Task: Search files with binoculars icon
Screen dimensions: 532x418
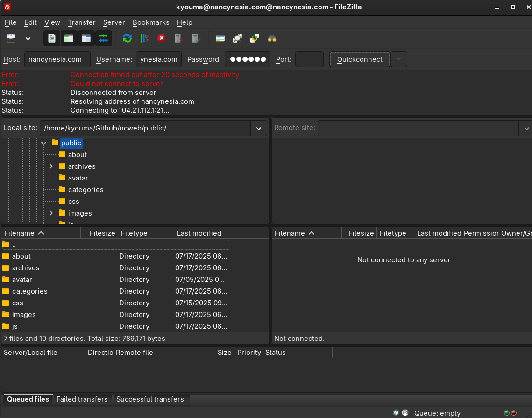Action: (272, 38)
